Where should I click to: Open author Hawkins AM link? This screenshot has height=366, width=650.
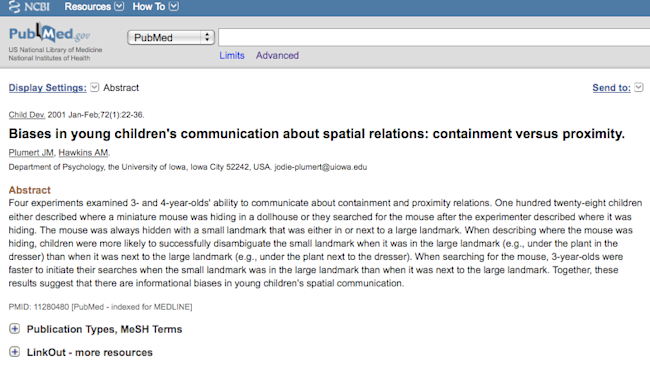point(83,153)
